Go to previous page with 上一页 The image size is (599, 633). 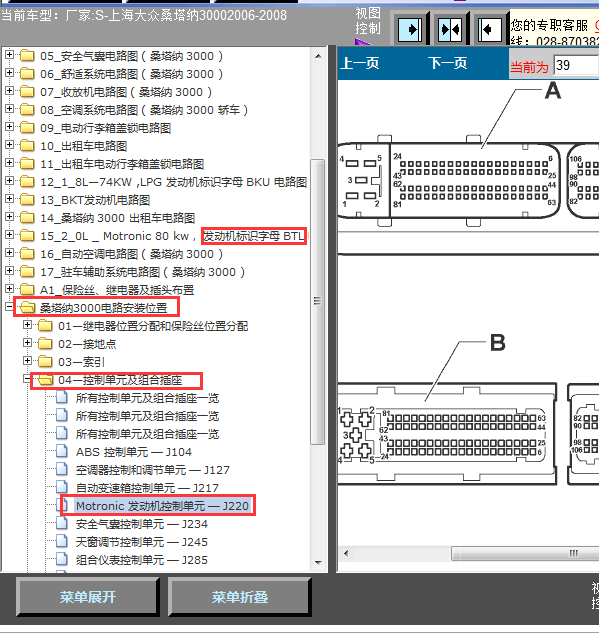tap(360, 63)
